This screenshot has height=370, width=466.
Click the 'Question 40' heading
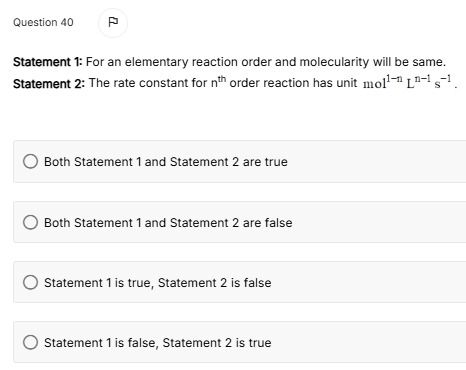tap(43, 22)
